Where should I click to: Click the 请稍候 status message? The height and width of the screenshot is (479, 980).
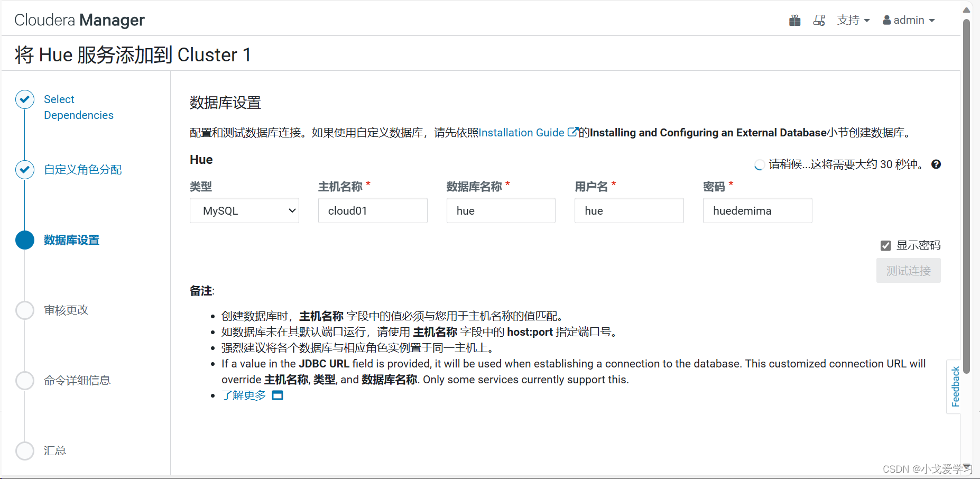[846, 164]
